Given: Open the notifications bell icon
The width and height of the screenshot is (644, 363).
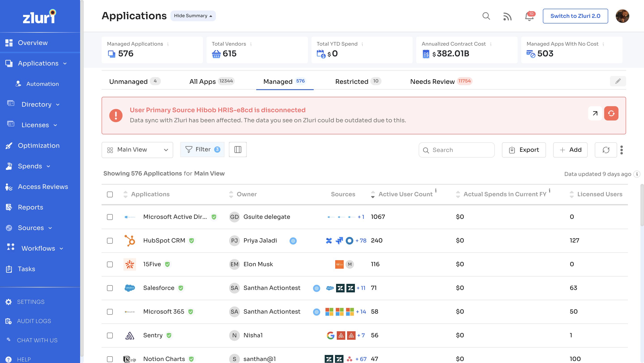Looking at the screenshot, I should (x=529, y=17).
